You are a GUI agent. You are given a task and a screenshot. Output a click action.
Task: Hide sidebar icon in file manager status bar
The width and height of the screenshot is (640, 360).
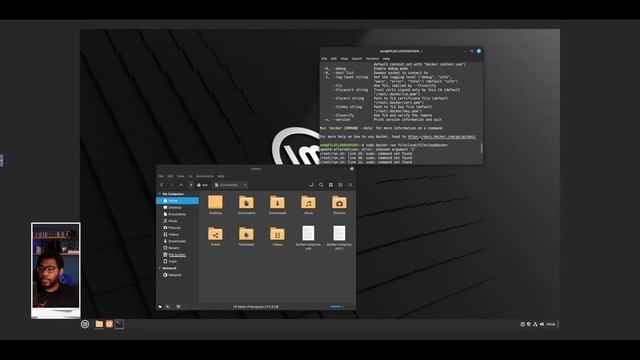pos(178,307)
